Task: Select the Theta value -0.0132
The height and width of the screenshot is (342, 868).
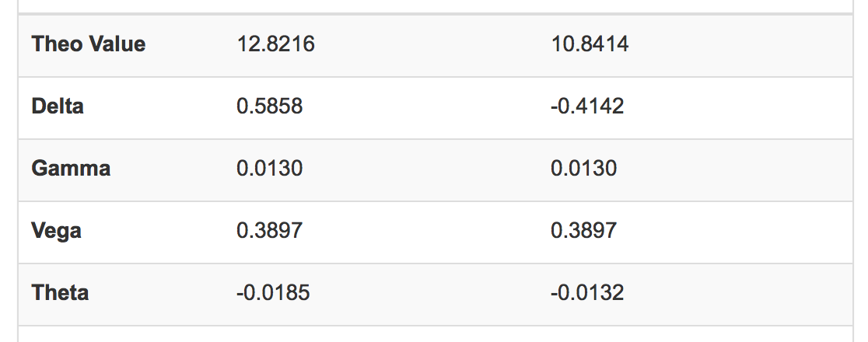Action: click(x=587, y=293)
